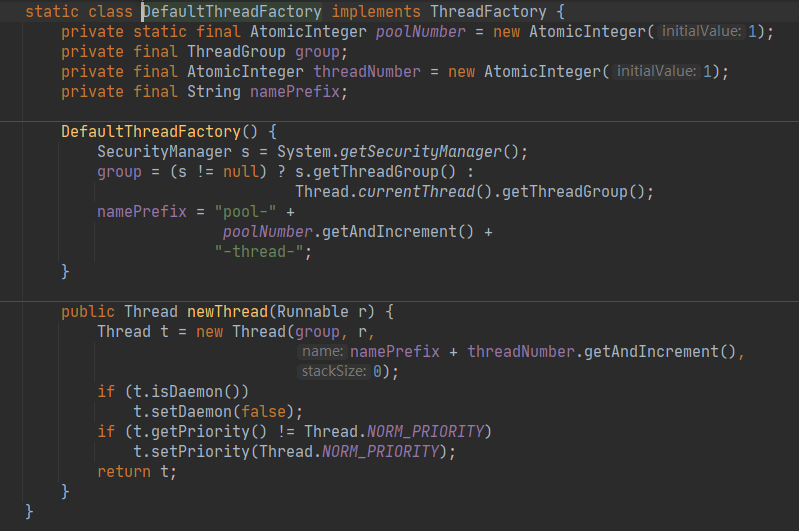Image resolution: width=799 pixels, height=531 pixels.
Task: Click 'getAndIncrement' on the poolNumber line
Action: pyautogui.click(x=389, y=232)
